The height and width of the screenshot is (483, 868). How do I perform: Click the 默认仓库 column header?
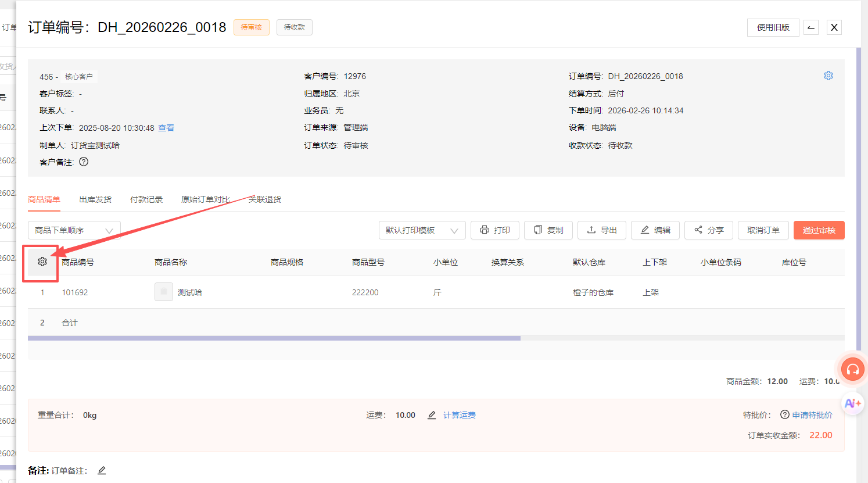pyautogui.click(x=589, y=262)
